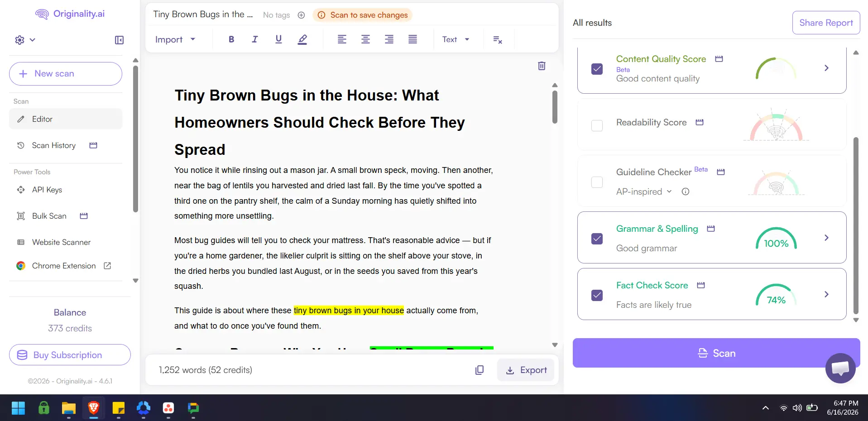Clear text formatting

point(498,40)
